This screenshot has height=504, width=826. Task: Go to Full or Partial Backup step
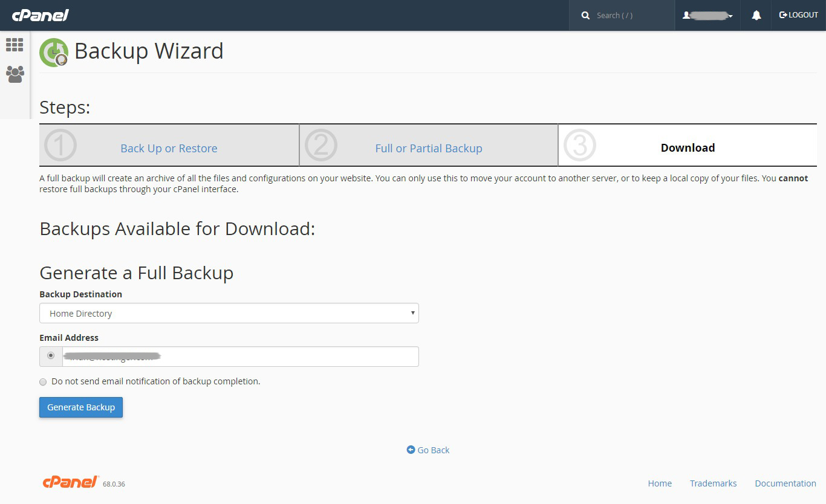(x=429, y=148)
